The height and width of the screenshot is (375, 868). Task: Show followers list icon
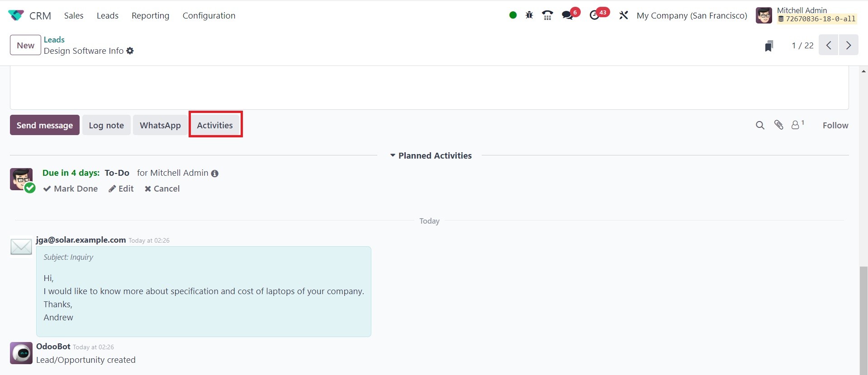pos(796,125)
